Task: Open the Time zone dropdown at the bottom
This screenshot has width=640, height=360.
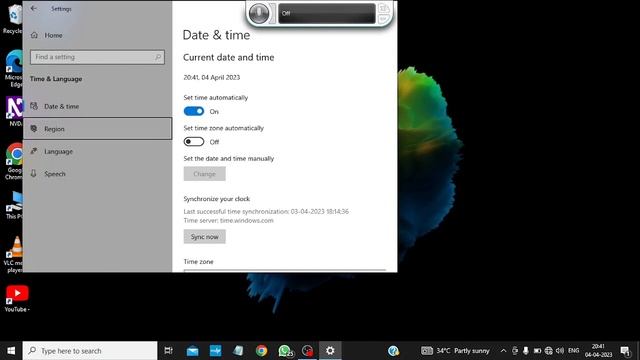Action: (284, 270)
